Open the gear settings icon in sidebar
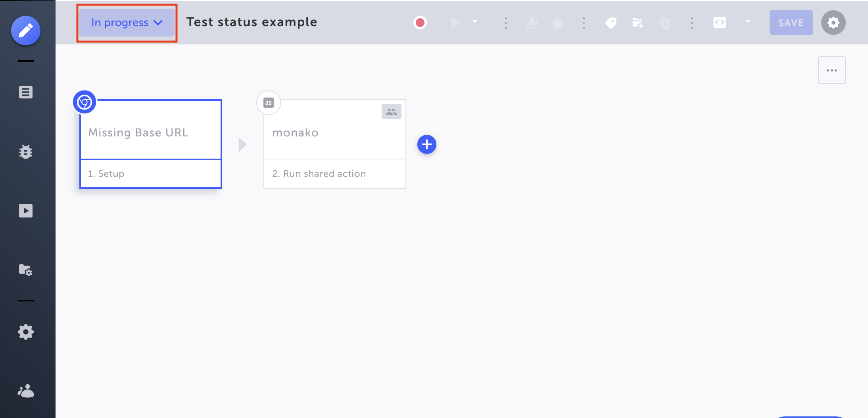 (x=26, y=332)
